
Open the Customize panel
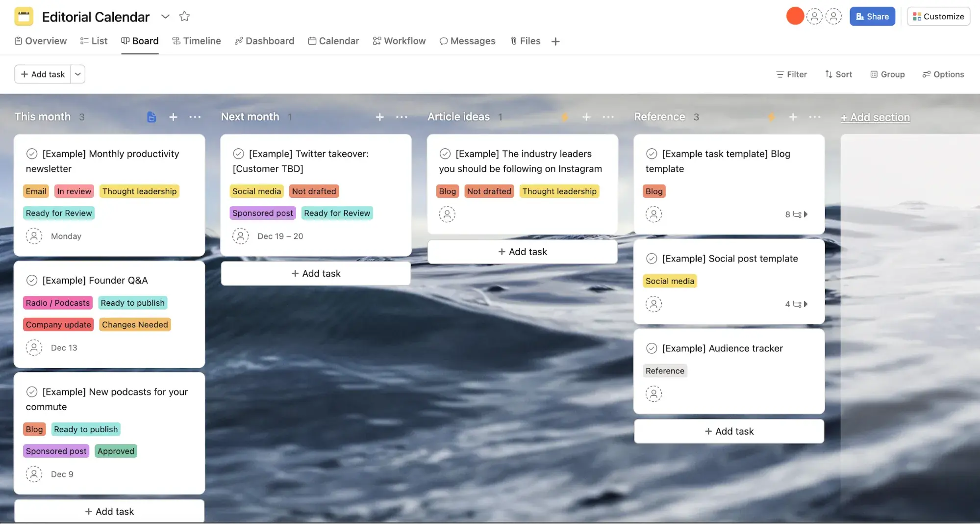[938, 16]
